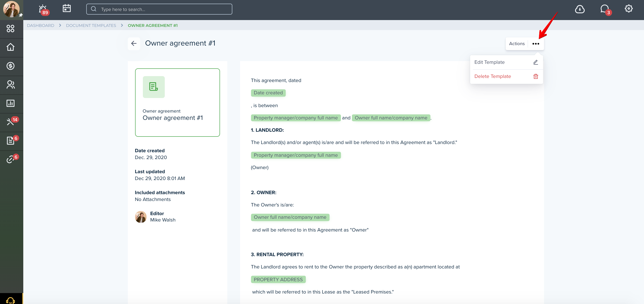Viewport: 644px width, 304px height.
Task: Click the DOCUMENT TEMPLATES breadcrumb
Action: (x=91, y=26)
